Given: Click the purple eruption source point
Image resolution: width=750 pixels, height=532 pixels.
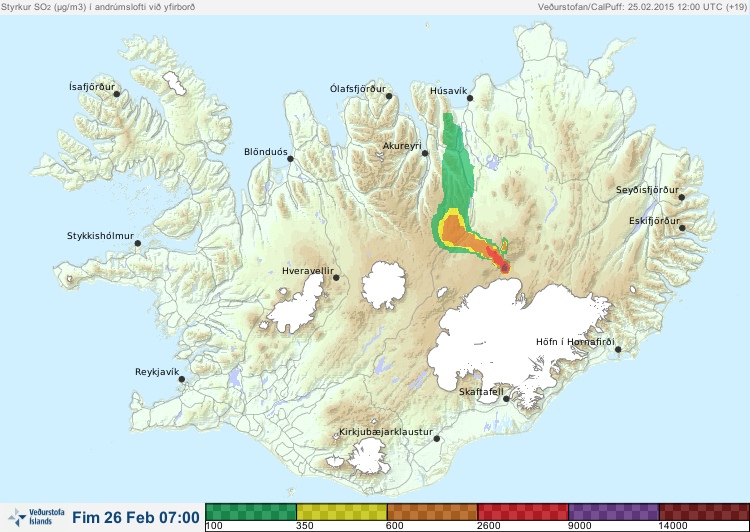Looking at the screenshot, I should (505, 268).
